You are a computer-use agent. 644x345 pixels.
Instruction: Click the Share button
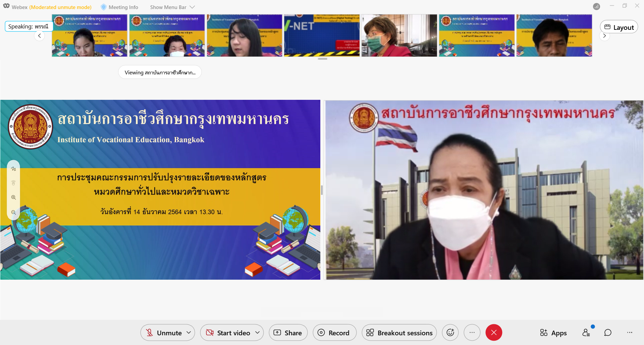(x=288, y=333)
